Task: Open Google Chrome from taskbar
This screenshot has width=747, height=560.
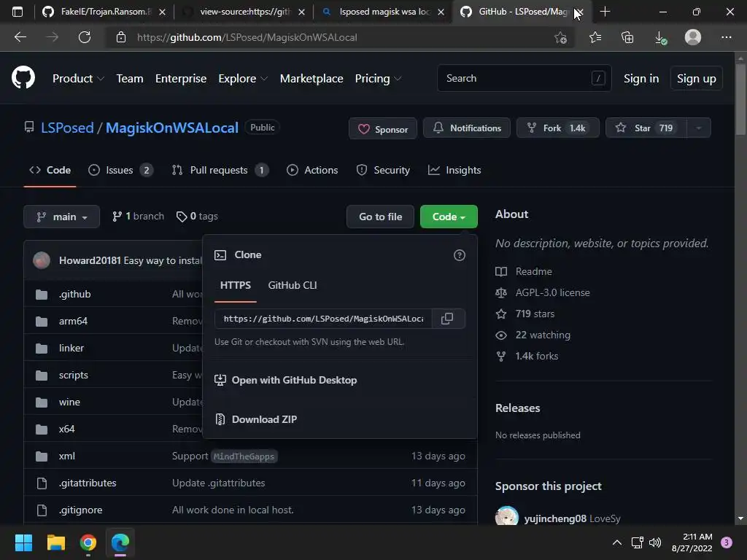Action: 88,542
